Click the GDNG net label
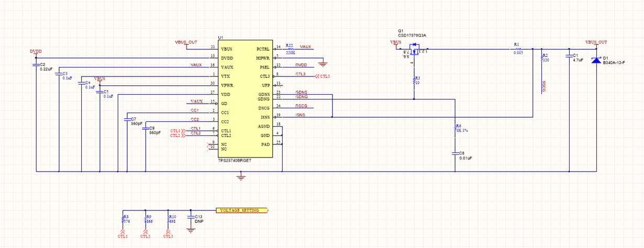 pyautogui.click(x=302, y=97)
